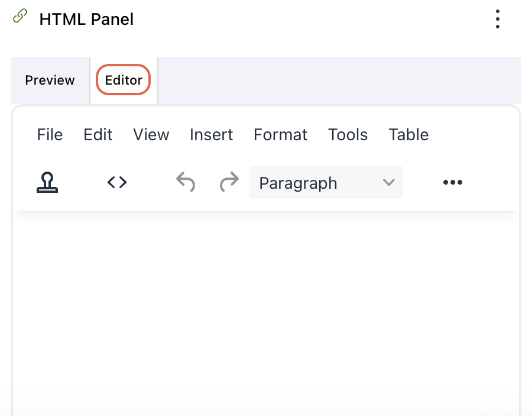Open the Table menu
The width and height of the screenshot is (532, 416).
(x=408, y=134)
